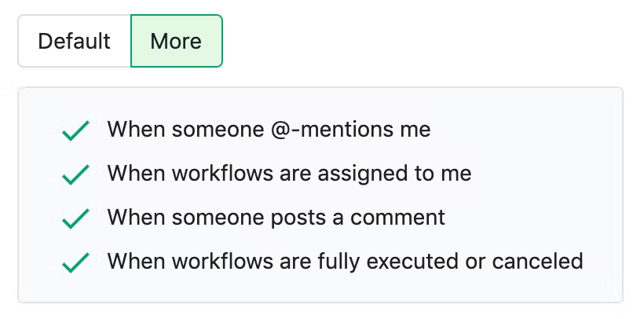Click the 'Default' button label text
Image resolution: width=644 pixels, height=319 pixels.
click(x=75, y=41)
